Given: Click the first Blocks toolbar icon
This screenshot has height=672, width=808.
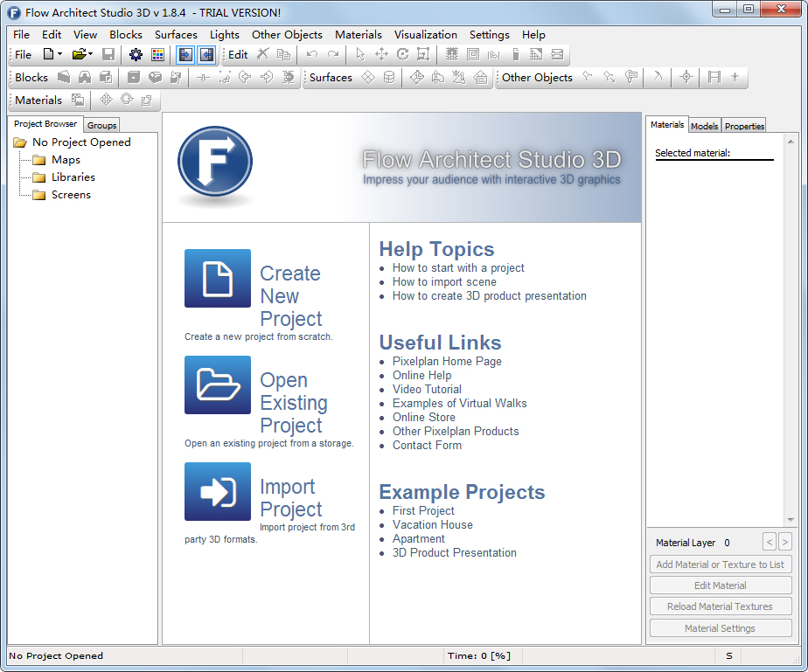Looking at the screenshot, I should (x=63, y=77).
